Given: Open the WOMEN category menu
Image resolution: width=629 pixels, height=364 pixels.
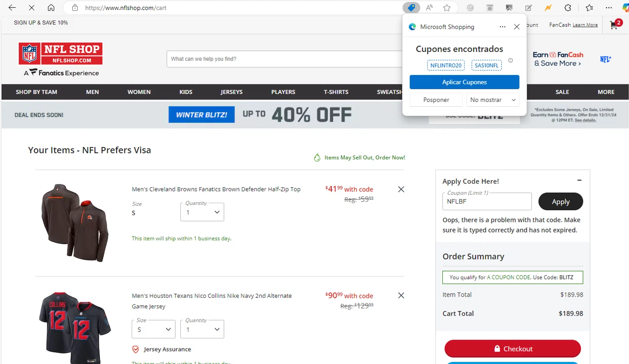Looking at the screenshot, I should click(x=139, y=92).
